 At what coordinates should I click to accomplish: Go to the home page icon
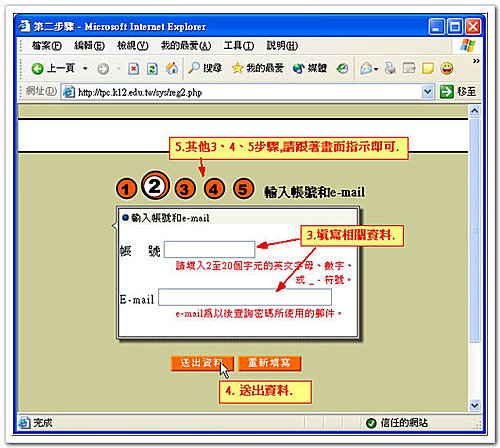[x=172, y=68]
